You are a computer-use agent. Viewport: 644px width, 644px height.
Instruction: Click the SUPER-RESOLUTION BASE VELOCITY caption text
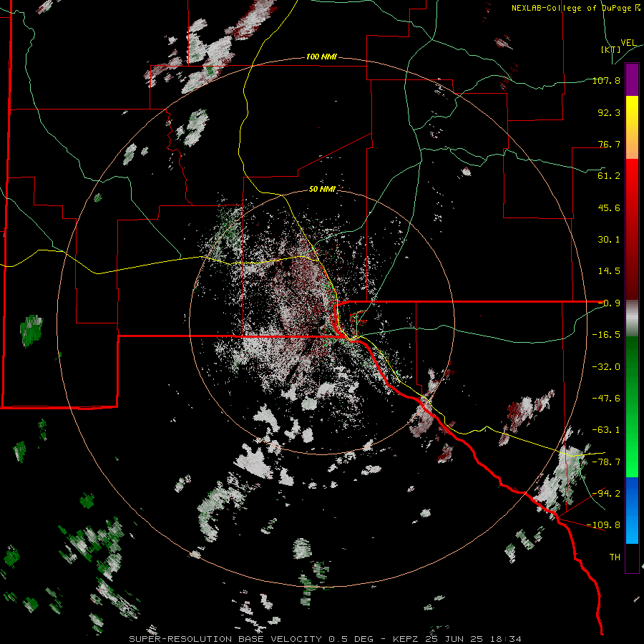(x=227, y=639)
